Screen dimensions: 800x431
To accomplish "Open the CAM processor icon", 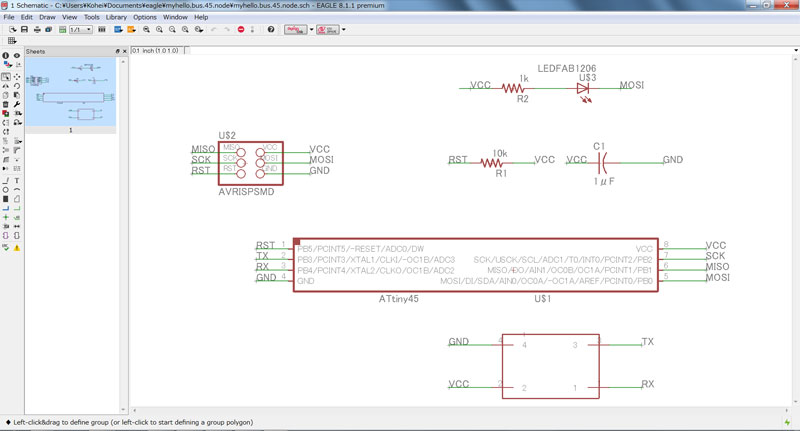I will [x=48, y=30].
